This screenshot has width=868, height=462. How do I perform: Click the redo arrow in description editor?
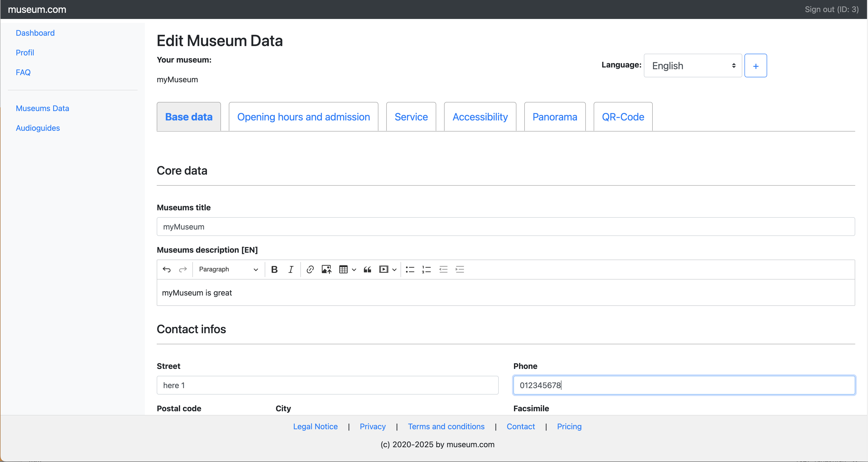pyautogui.click(x=183, y=269)
